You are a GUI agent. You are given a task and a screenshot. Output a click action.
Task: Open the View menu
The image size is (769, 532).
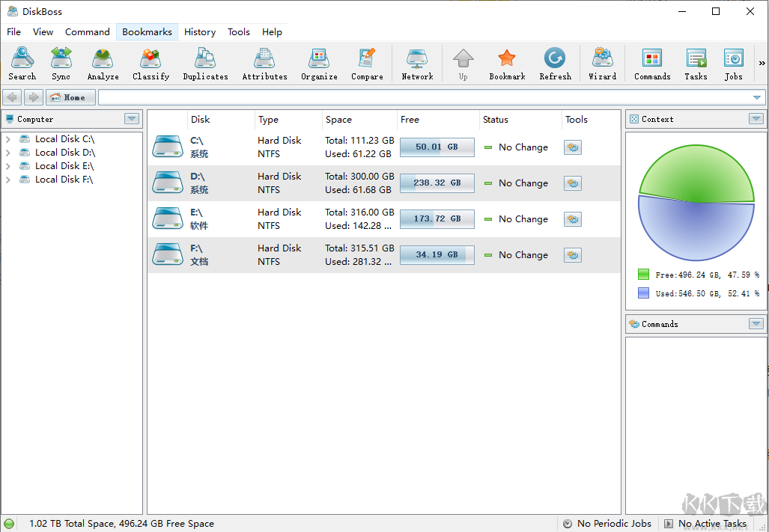pyautogui.click(x=43, y=32)
